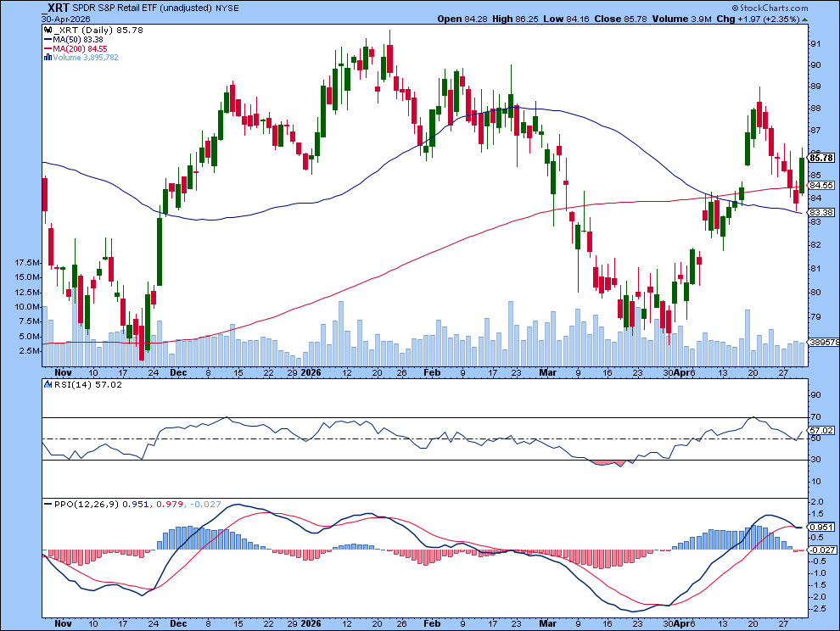Click the 0.951 PPO tag on the right axis
840x631 pixels.
coord(821,527)
